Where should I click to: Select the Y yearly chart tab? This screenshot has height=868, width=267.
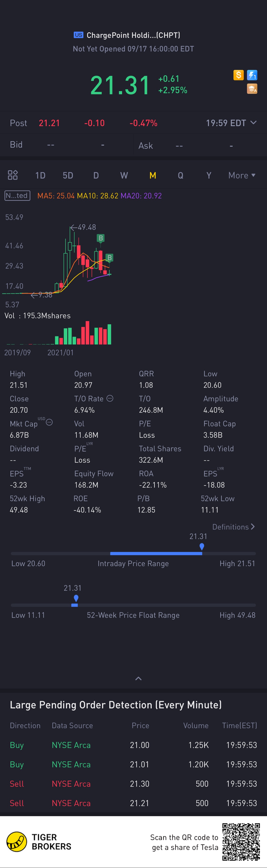[209, 175]
